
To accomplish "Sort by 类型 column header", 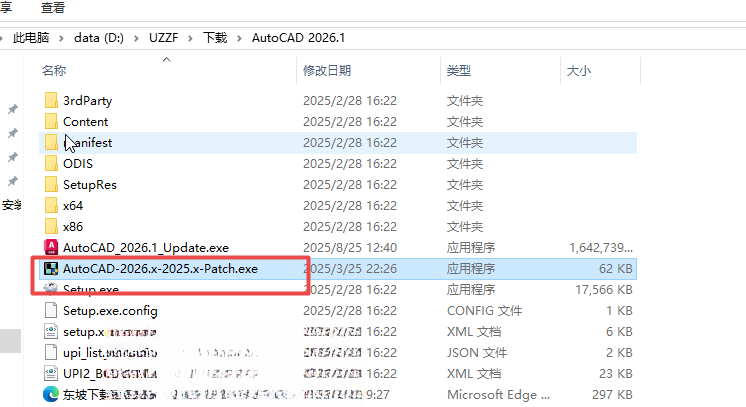I will click(459, 70).
